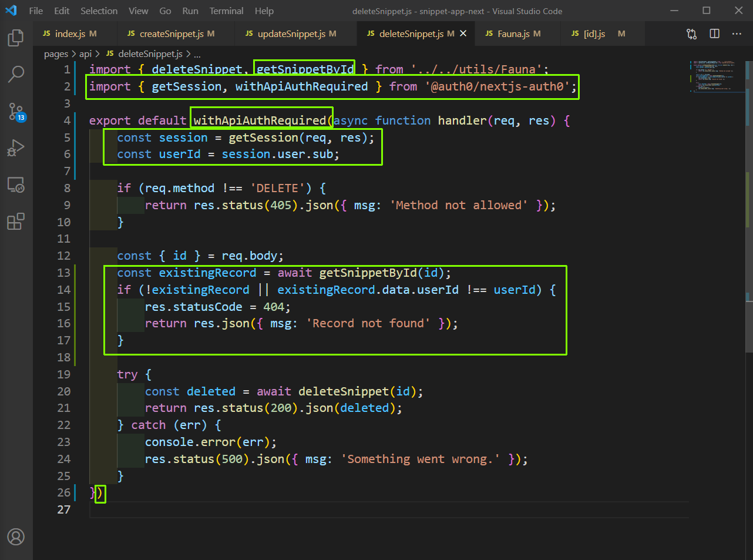Click the VS Code logo icon
This screenshot has height=560, width=753.
[11, 11]
